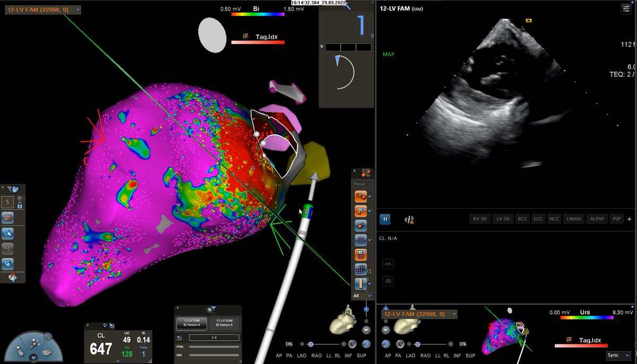Screen dimensions: 637x364
Task: Open the 12-LV FAM map selector dropdown at top-left
Action: (42, 10)
